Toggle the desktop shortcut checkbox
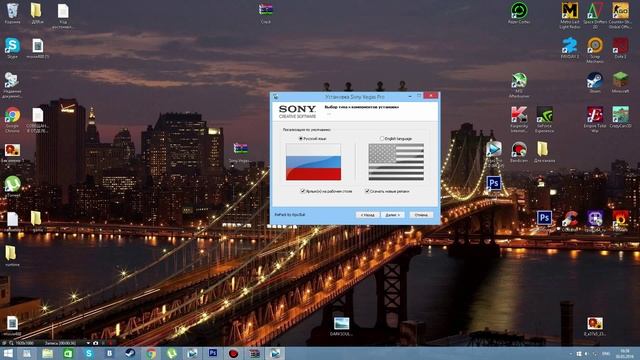Screen dimensions: 640x360 pyautogui.click(x=303, y=191)
